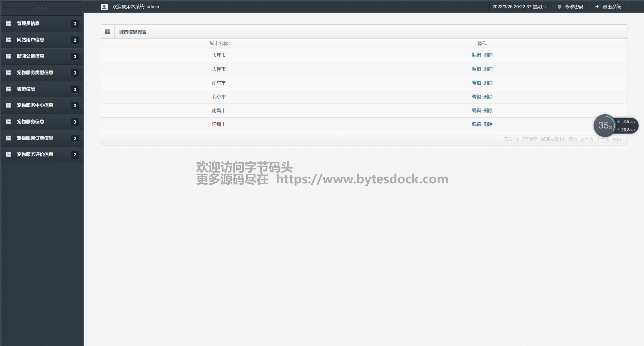
Task: Click 编辑 link for 大理市
Action: pyautogui.click(x=476, y=55)
